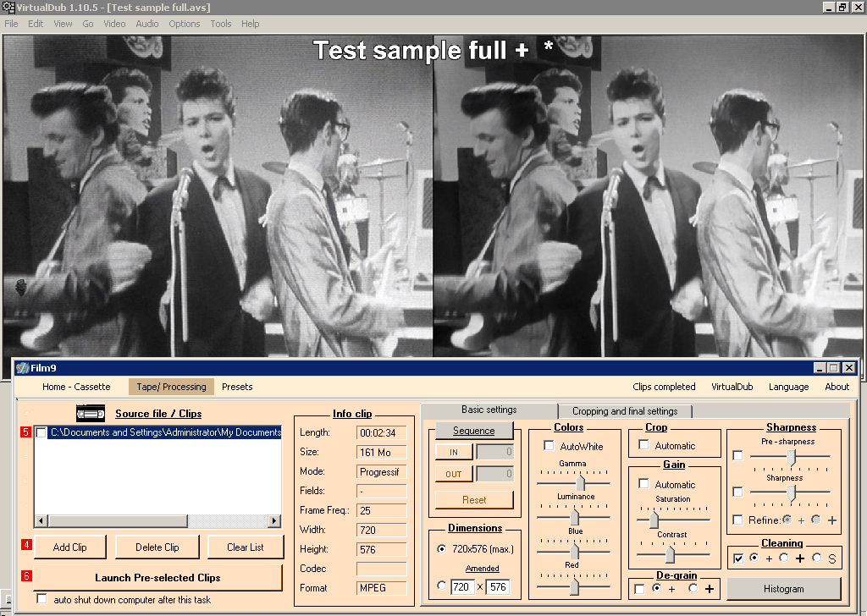This screenshot has width=867, height=616.
Task: Click the cassette tape icon beside Source file
Action: click(x=91, y=414)
